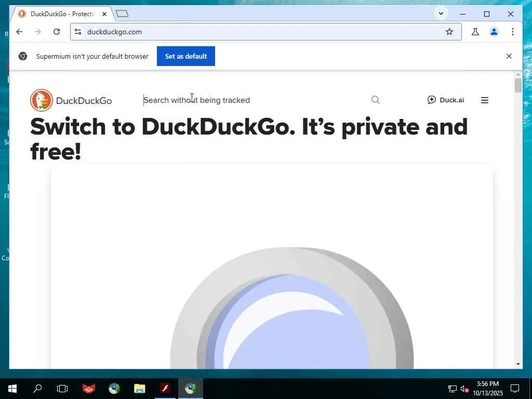Open the clock showing 3:56 PM
This screenshot has height=399, width=532.
pos(487,389)
